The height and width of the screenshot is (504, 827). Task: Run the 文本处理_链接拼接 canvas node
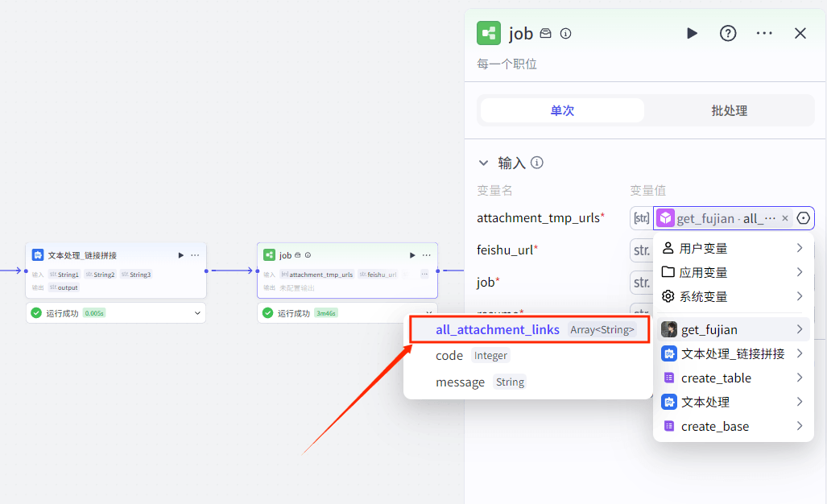181,255
